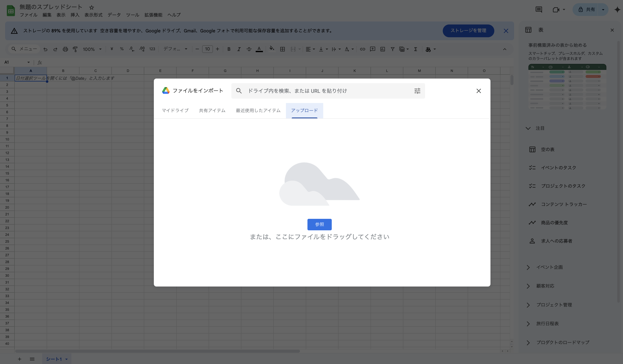Open the font family dropdown
The width and height of the screenshot is (623, 364).
(x=175, y=49)
